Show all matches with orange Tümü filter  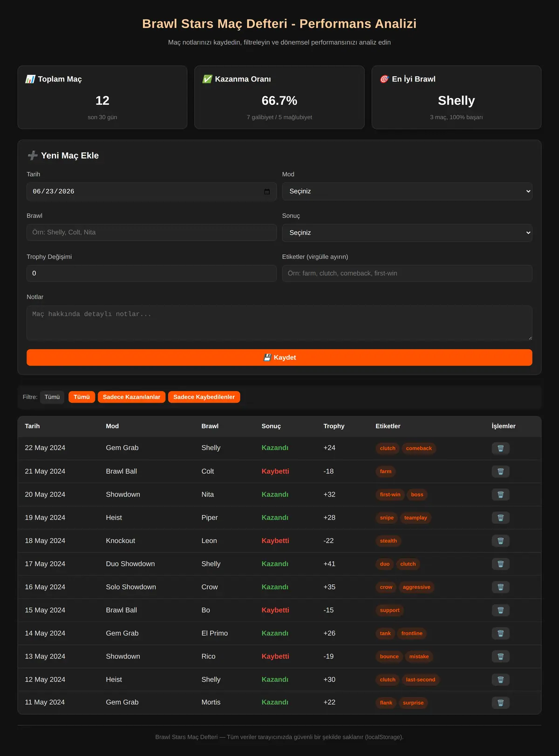coord(82,397)
